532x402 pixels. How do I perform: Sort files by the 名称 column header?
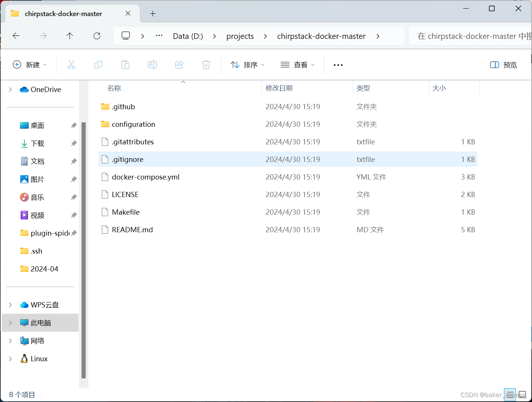pos(114,88)
